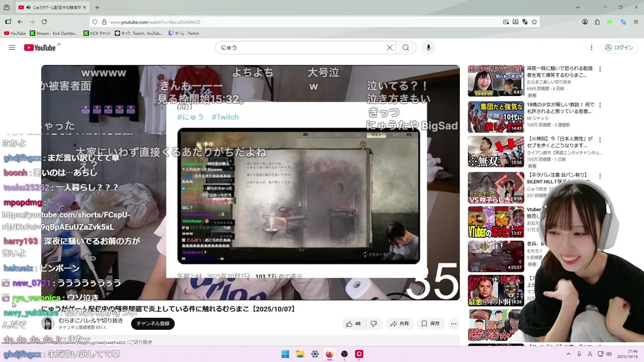Click the green extension icon in toolbar
Viewport: 644px width, 362px height.
[x=610, y=22]
